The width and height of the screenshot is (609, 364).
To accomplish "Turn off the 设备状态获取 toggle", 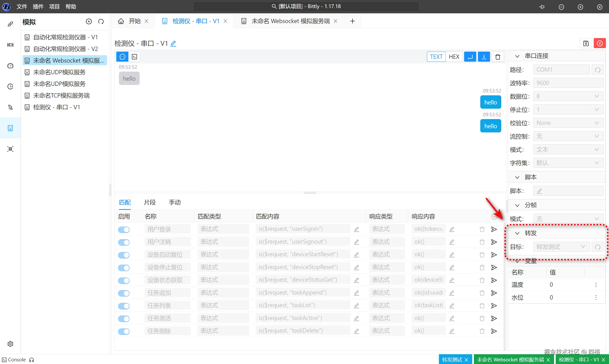I will pyautogui.click(x=124, y=280).
